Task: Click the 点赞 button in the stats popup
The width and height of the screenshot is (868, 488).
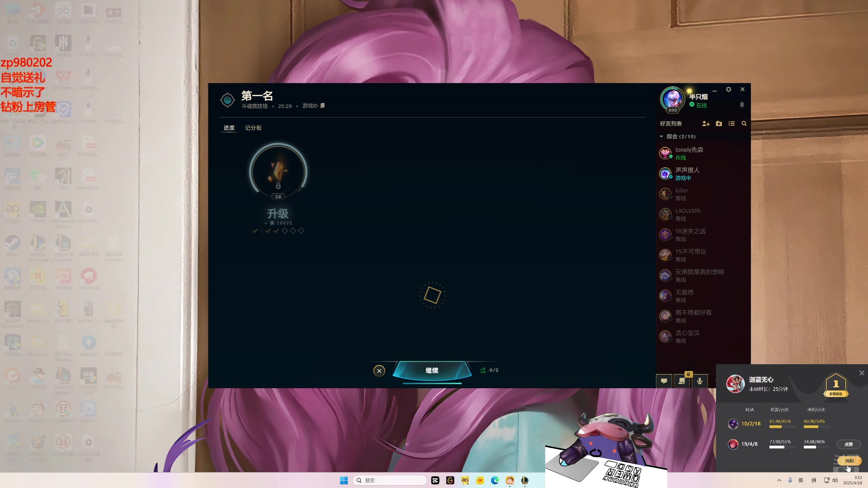Action: pos(849,444)
